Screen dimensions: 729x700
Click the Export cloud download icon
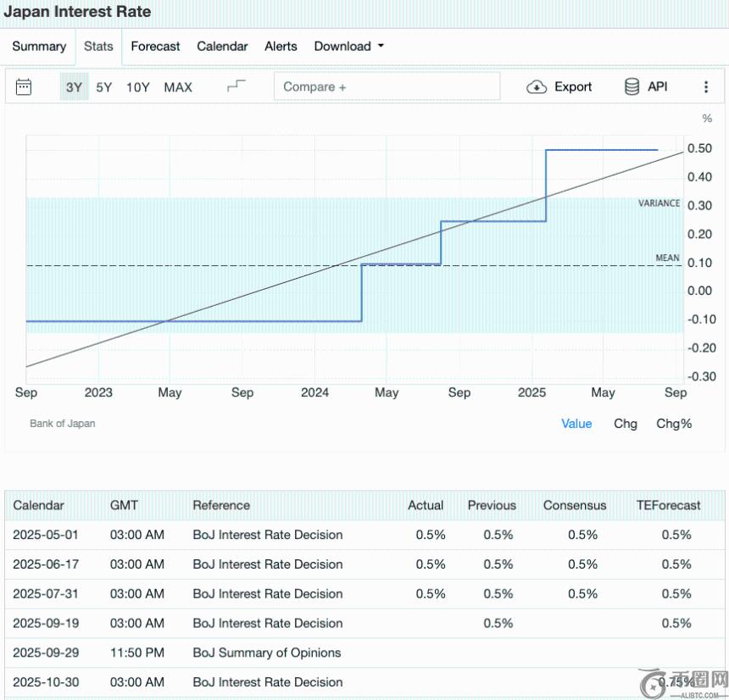[x=537, y=86]
